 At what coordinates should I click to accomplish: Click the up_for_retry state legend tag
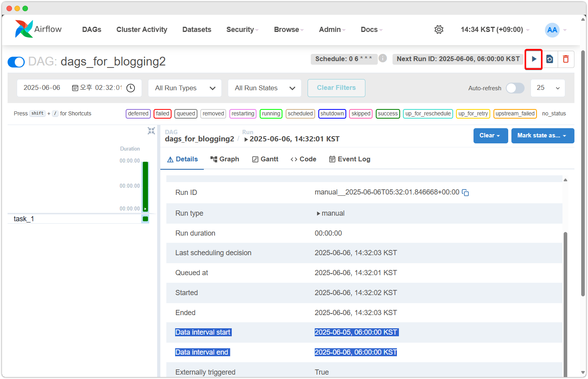point(473,114)
